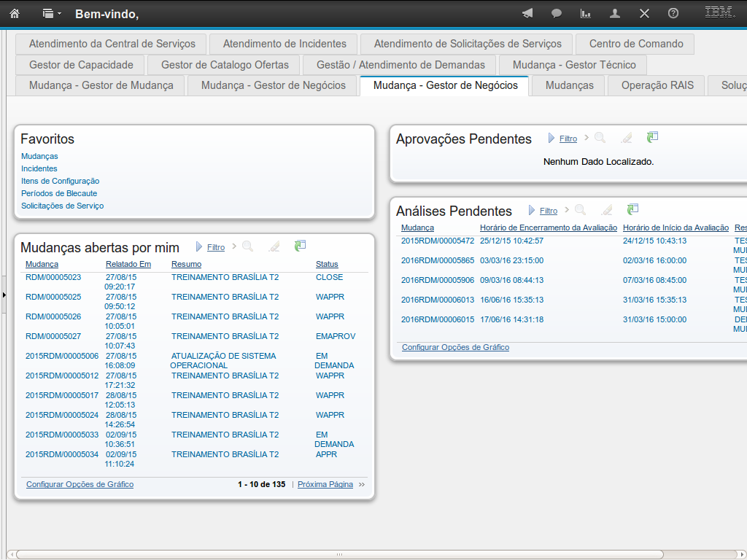Open the Itens de Configuração favorite link

click(60, 181)
